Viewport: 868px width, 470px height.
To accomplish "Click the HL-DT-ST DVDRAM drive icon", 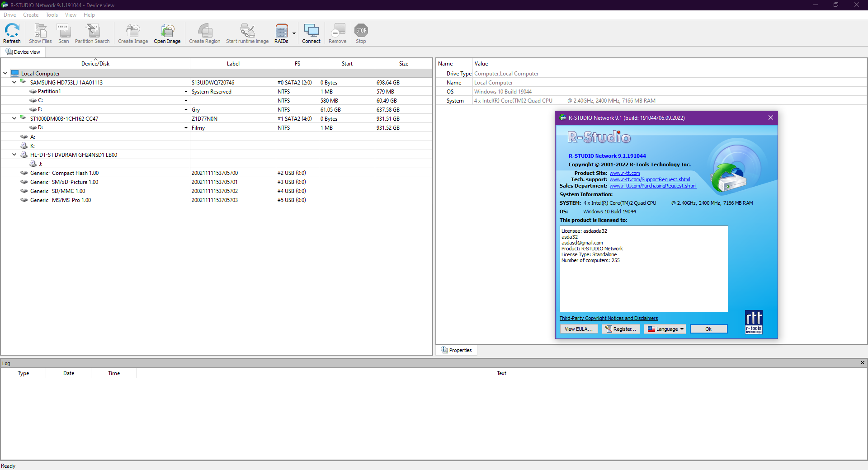I will coord(24,155).
